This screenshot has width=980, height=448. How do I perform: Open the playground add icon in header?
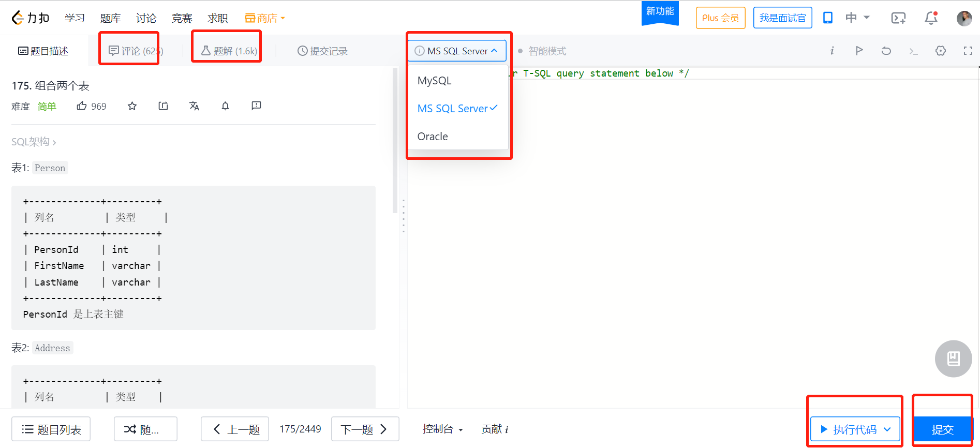coord(898,18)
